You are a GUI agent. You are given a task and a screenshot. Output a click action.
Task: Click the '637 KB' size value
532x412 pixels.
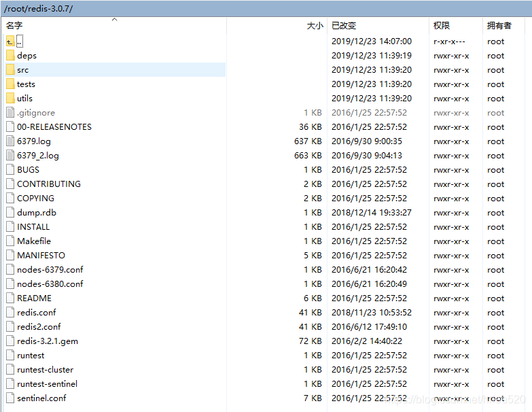[308, 141]
